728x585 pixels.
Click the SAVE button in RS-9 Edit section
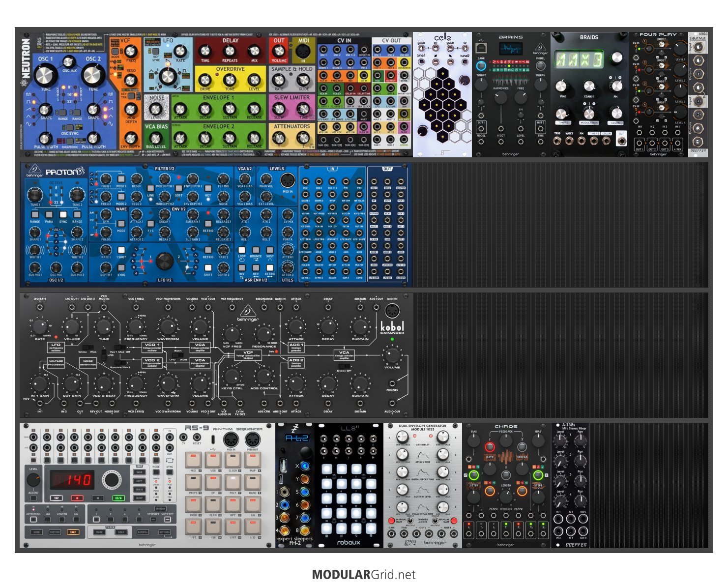140,472
